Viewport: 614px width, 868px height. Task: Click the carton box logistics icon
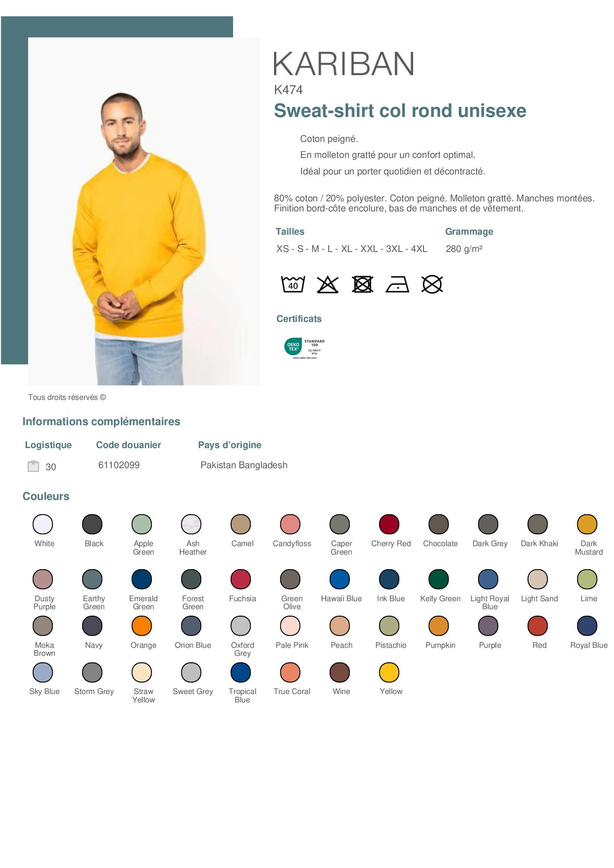point(33,466)
